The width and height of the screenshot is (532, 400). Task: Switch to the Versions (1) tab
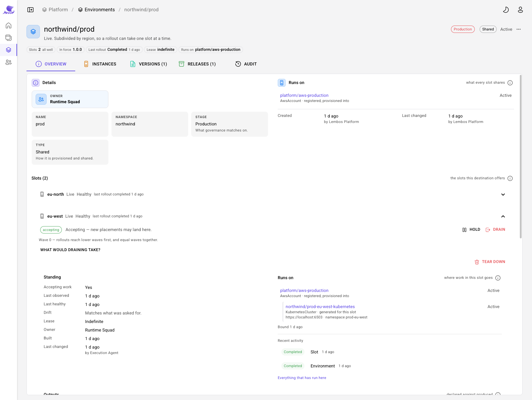(149, 64)
